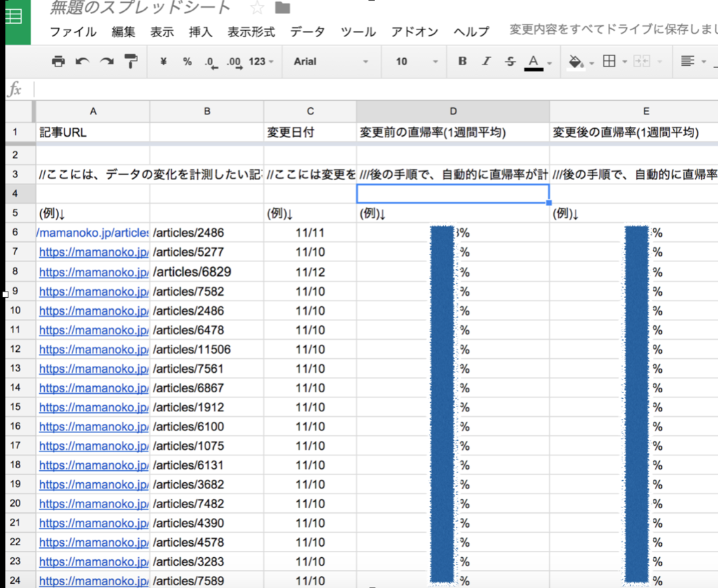Toggle italic formatting
Viewport: 718px width, 588px height.
486,61
